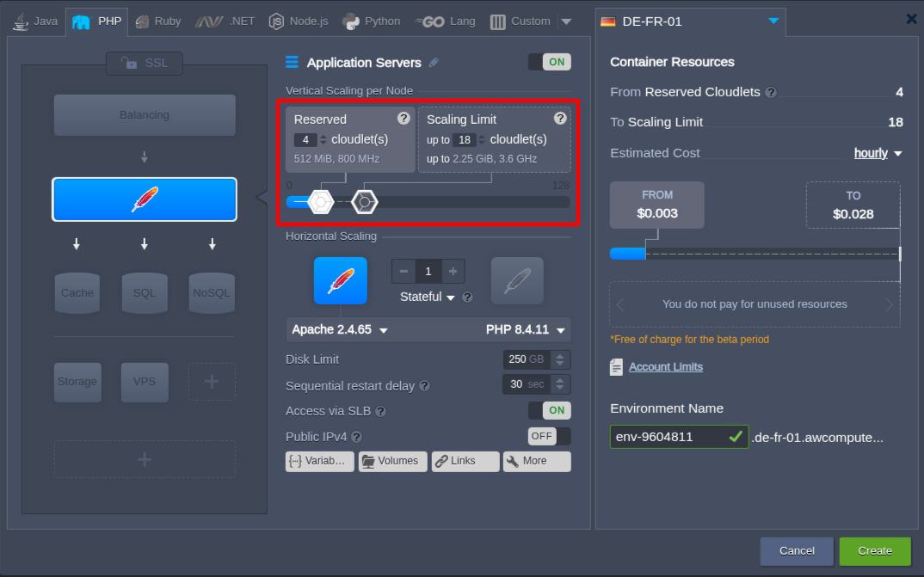Screen dimensions: 924x577
Task: Switch to the Ruby tab
Action: pos(157,21)
